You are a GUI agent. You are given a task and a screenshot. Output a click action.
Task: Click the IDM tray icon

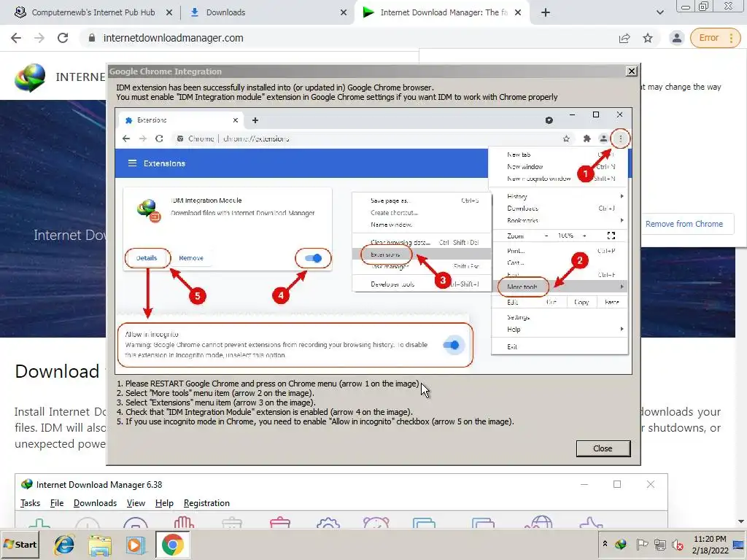[x=621, y=544]
